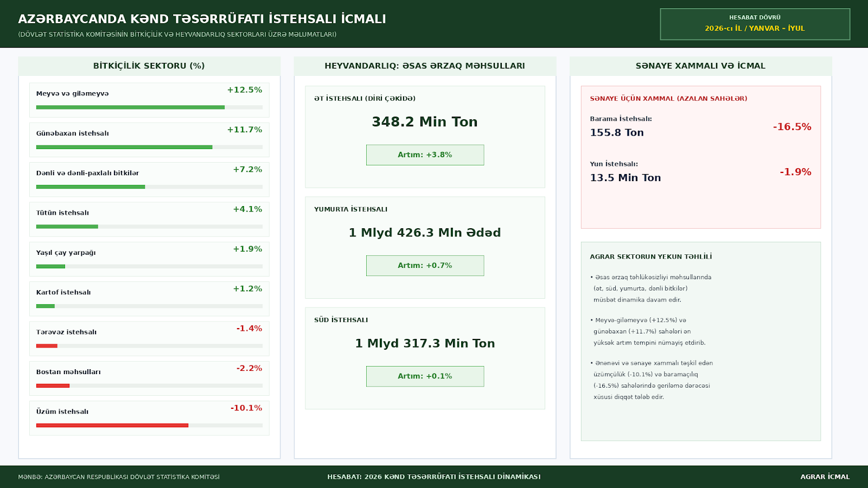Click the Artım: +0.1% badge
Image resolution: width=868 pixels, height=488 pixels.
(425, 376)
